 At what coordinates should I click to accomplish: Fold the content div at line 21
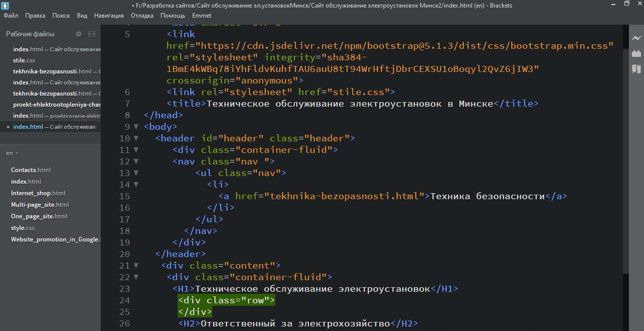coord(136,266)
